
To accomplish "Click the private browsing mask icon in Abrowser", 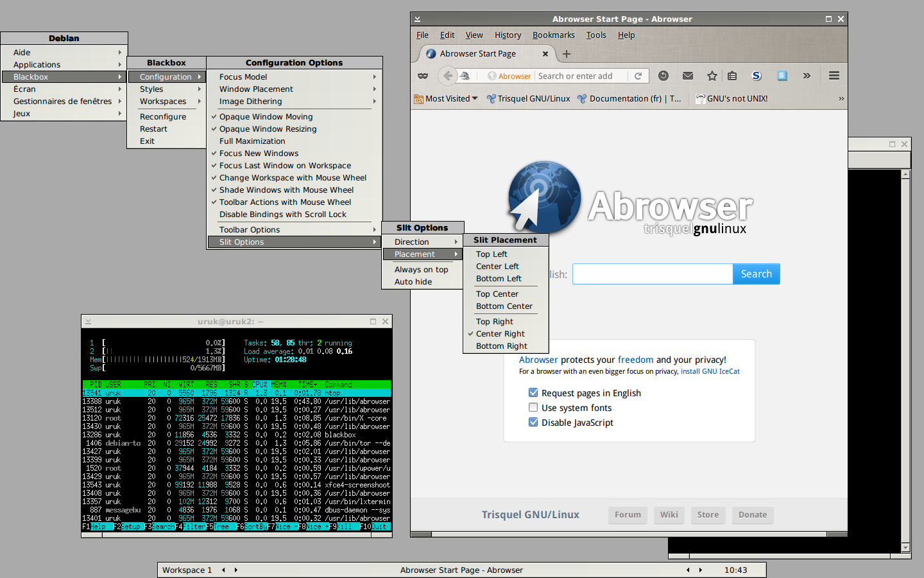I will pos(423,76).
